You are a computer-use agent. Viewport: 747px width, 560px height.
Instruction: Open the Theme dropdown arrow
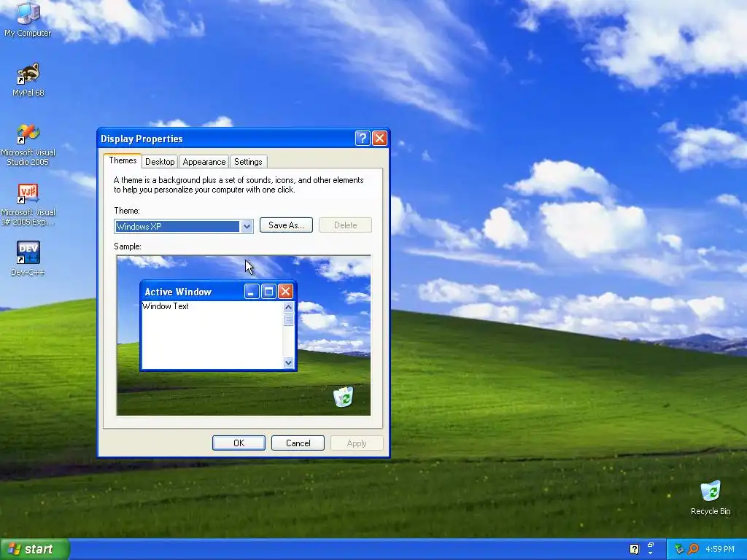coord(247,227)
